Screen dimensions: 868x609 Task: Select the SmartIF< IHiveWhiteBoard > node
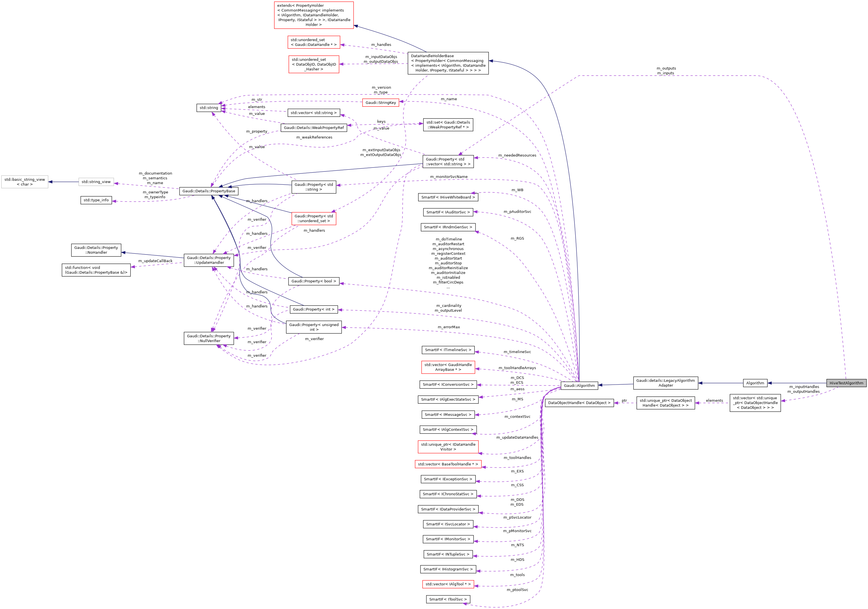[448, 197]
